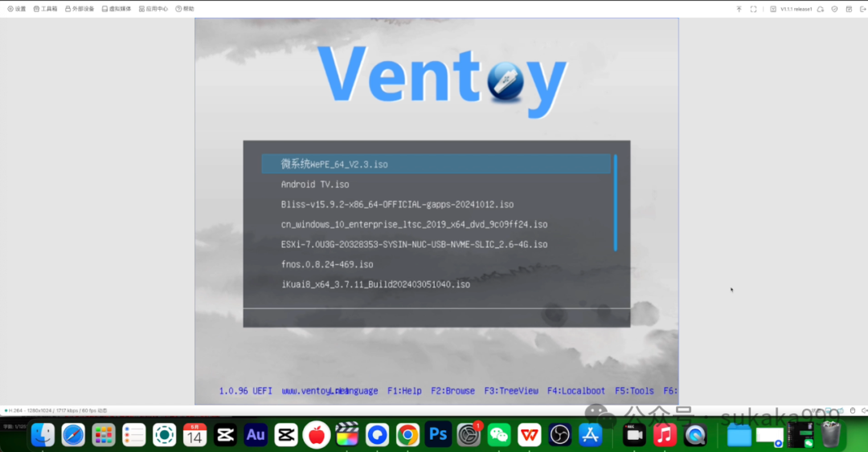Click the F2:Browse option
The image size is (868, 452).
click(x=452, y=391)
